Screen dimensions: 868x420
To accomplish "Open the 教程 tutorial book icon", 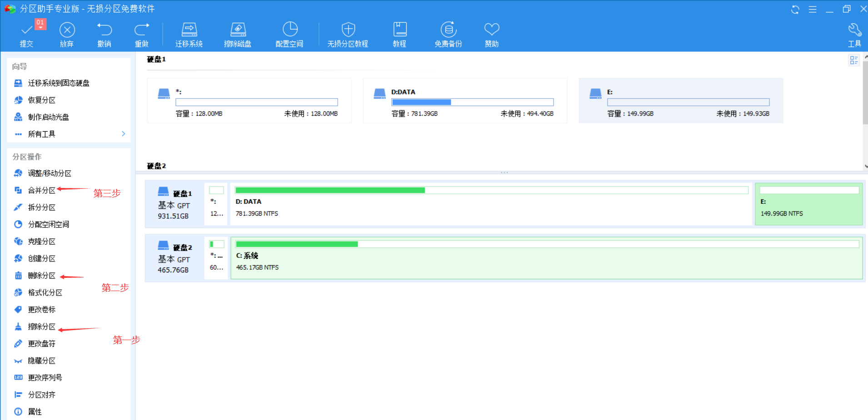I will pos(399,30).
